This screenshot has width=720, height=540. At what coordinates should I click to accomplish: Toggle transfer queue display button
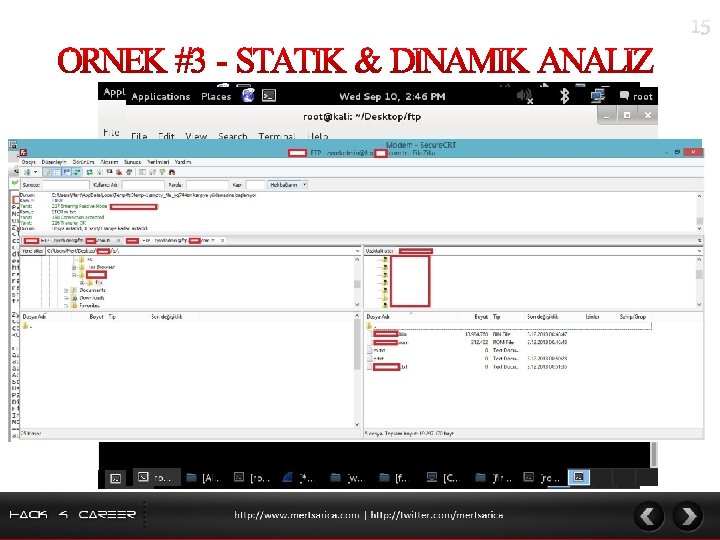pos(77,172)
